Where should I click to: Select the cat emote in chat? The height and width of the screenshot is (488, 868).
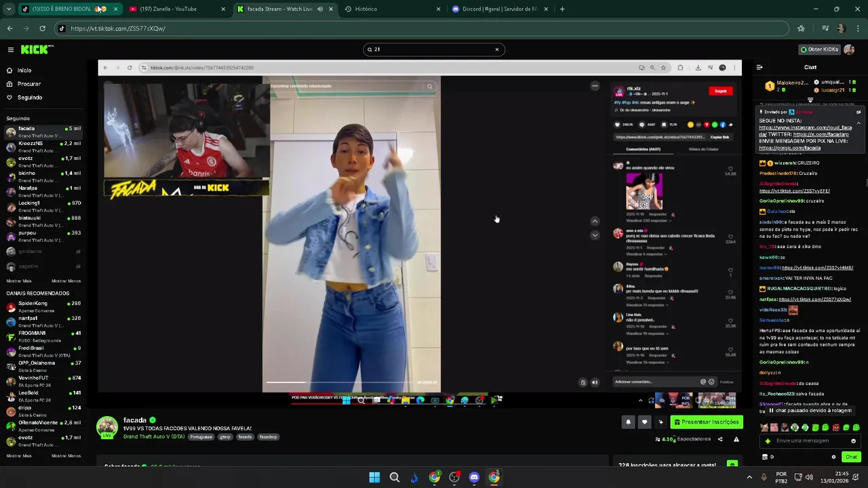point(765,428)
